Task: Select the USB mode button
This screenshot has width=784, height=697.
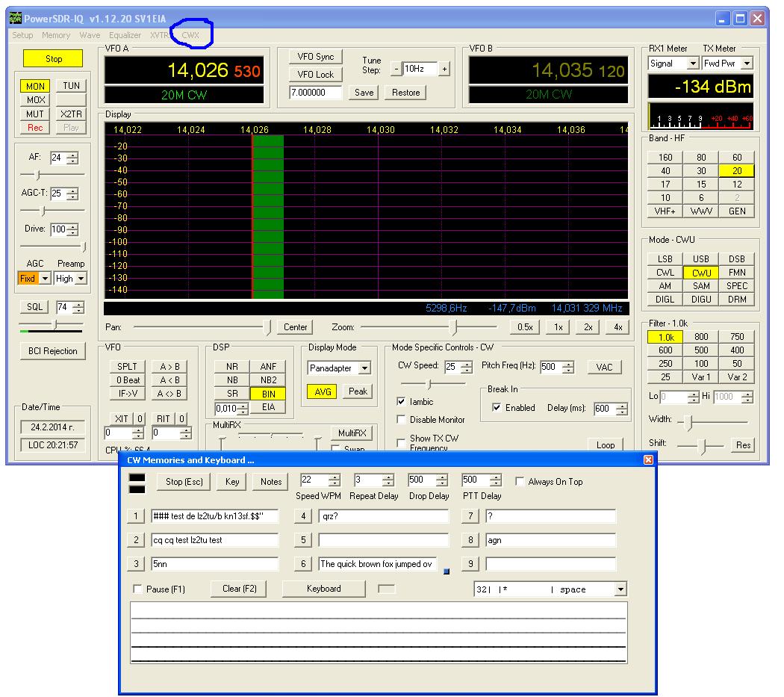Action: [x=701, y=258]
